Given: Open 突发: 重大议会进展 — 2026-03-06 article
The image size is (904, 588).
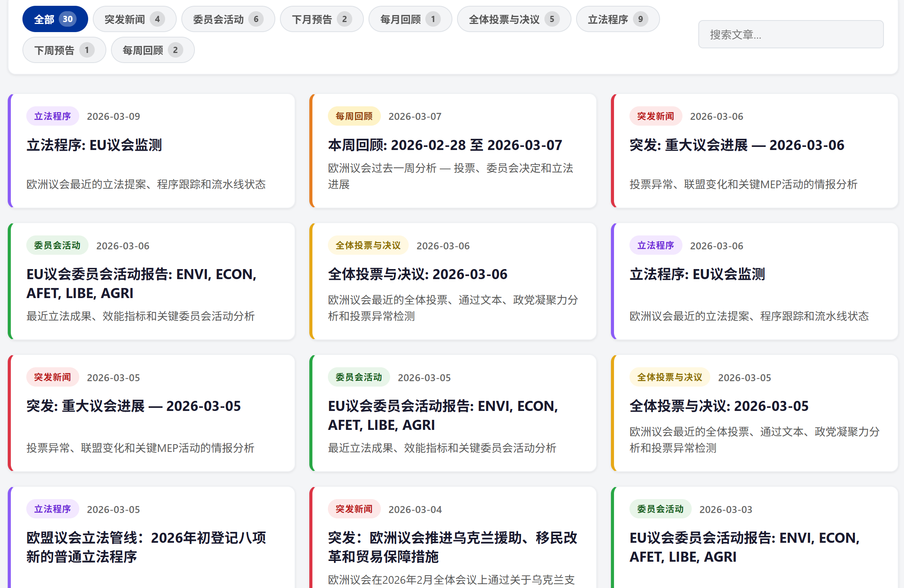Looking at the screenshot, I should tap(737, 145).
